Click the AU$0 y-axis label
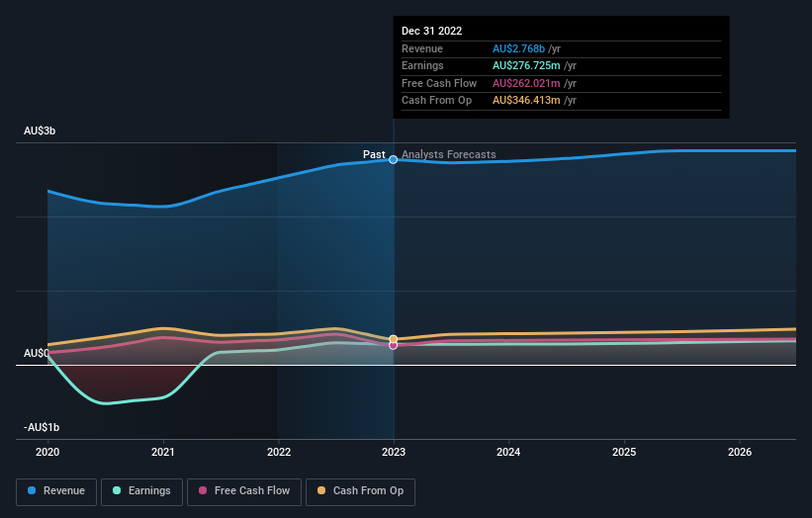Viewport: 812px width, 518px height. pyautogui.click(x=37, y=354)
